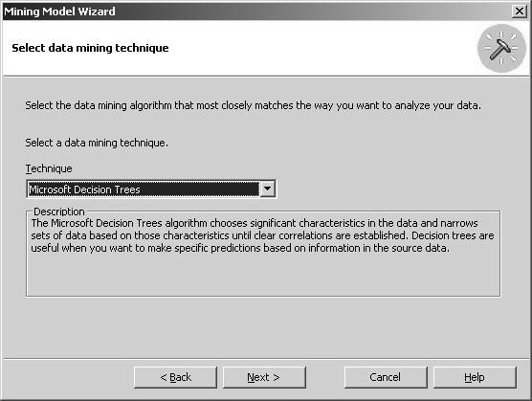This screenshot has height=401, width=532.
Task: Click description line mentioning clear correlations
Action: click(262, 235)
